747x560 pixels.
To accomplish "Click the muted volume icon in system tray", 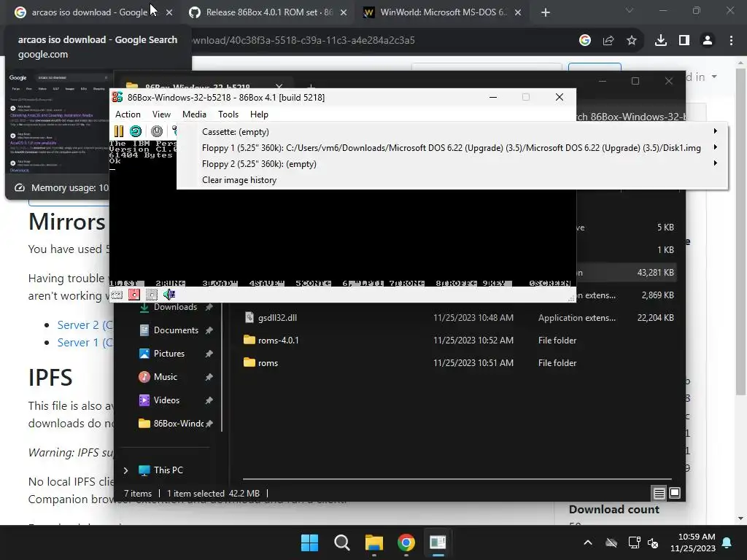I will coord(653,542).
